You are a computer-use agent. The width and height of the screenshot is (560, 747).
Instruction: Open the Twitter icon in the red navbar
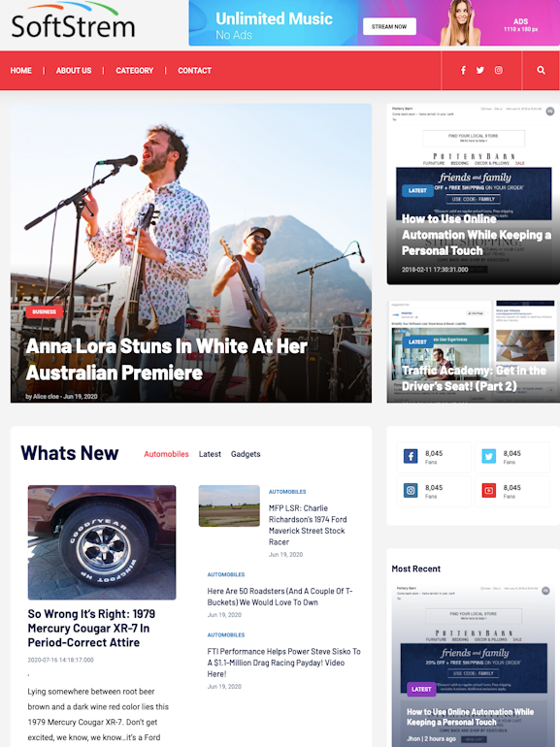(480, 70)
